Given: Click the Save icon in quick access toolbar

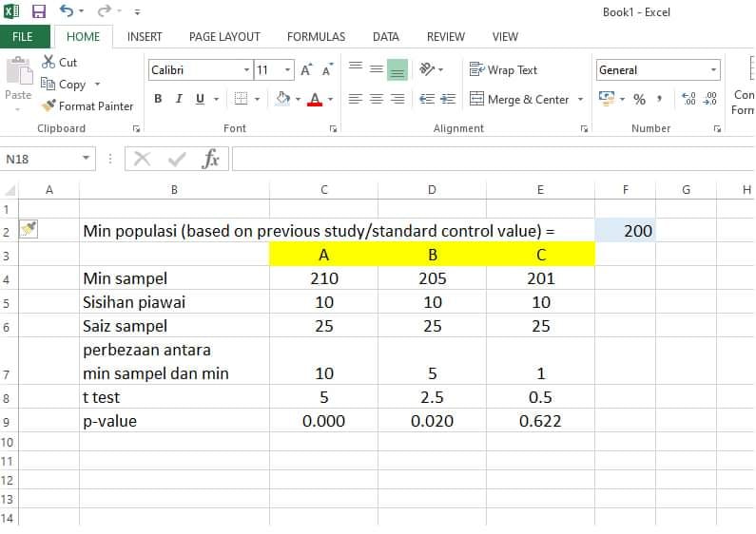Looking at the screenshot, I should pyautogui.click(x=39, y=11).
